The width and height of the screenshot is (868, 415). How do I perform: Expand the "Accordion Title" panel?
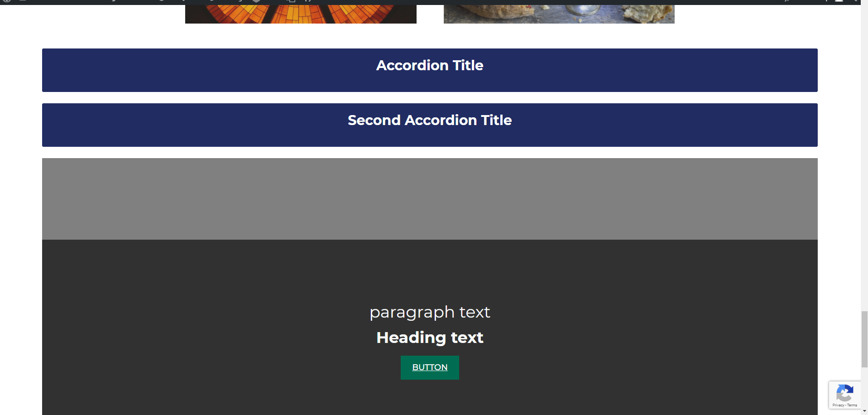[429, 66]
